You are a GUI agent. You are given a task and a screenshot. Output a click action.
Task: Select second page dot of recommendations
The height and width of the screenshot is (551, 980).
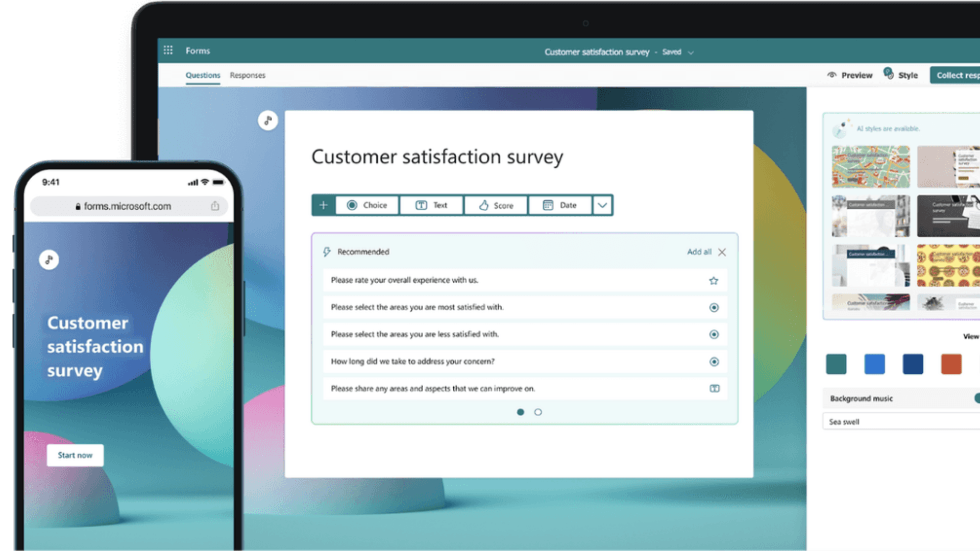click(x=538, y=412)
